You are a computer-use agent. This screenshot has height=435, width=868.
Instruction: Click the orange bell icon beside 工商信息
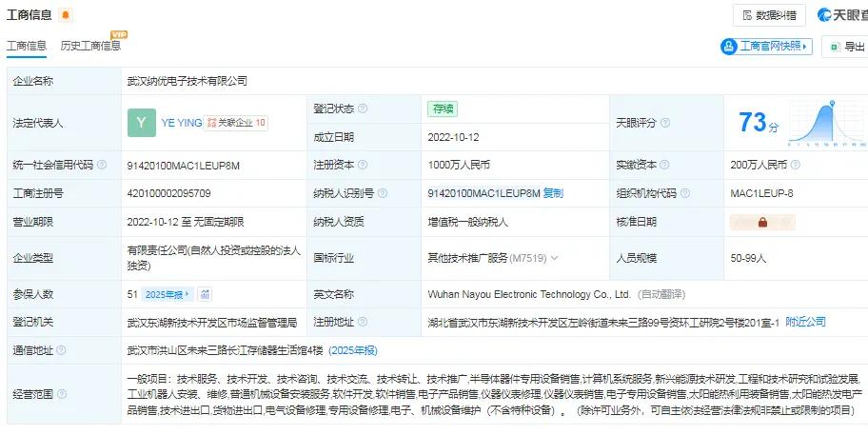click(66, 15)
